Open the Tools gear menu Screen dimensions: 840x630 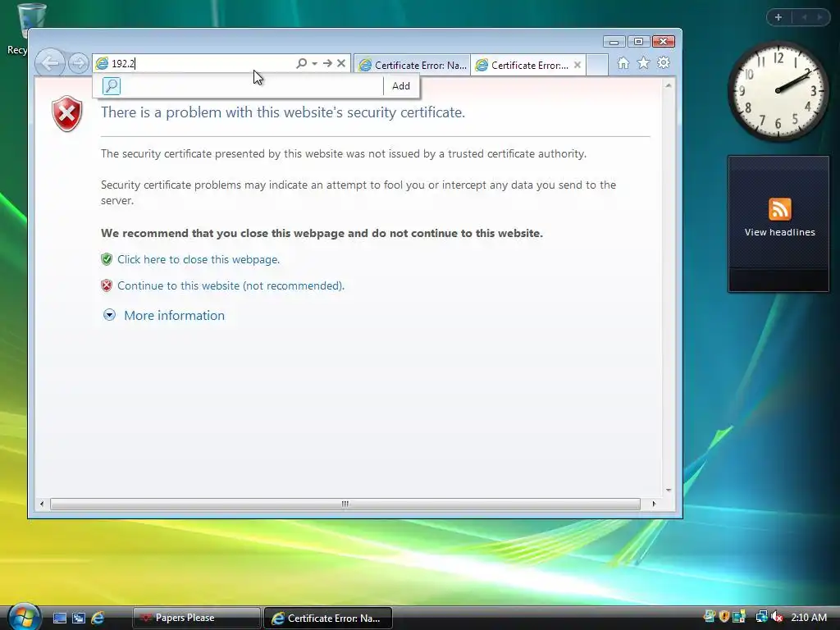(663, 63)
